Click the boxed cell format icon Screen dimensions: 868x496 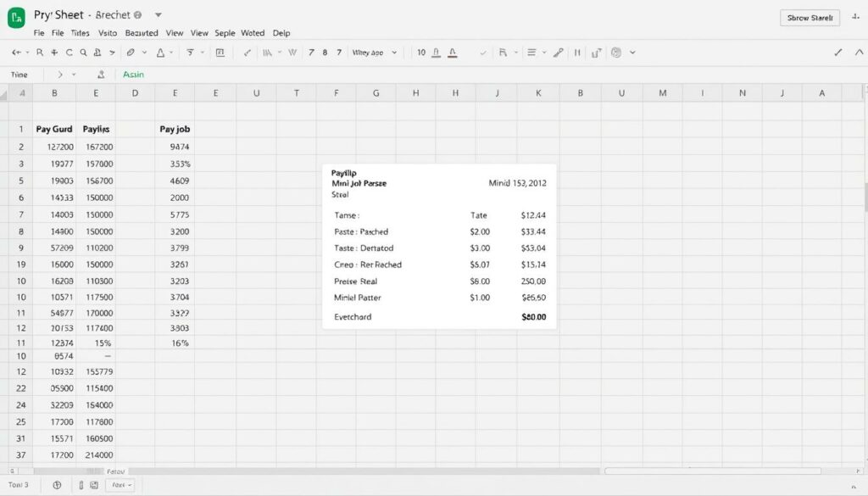click(220, 53)
